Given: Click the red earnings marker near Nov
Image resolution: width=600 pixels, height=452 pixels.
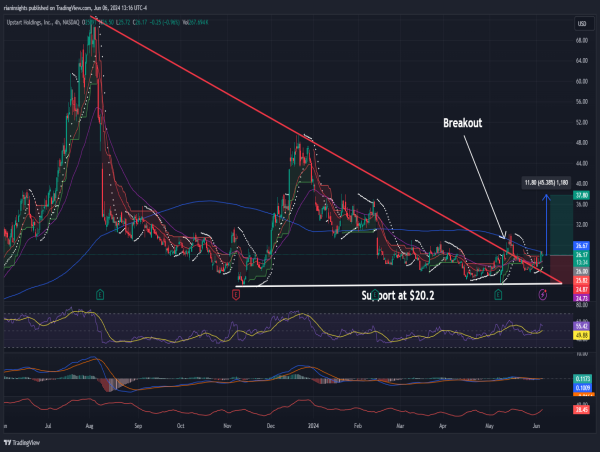Looking at the screenshot, I should tap(236, 295).
